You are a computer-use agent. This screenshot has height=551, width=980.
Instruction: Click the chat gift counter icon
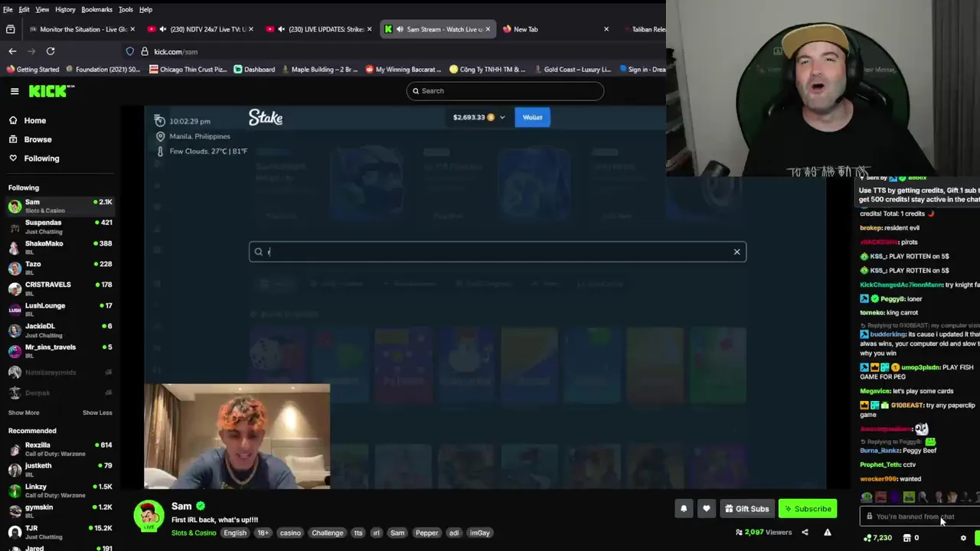pyautogui.click(x=906, y=538)
